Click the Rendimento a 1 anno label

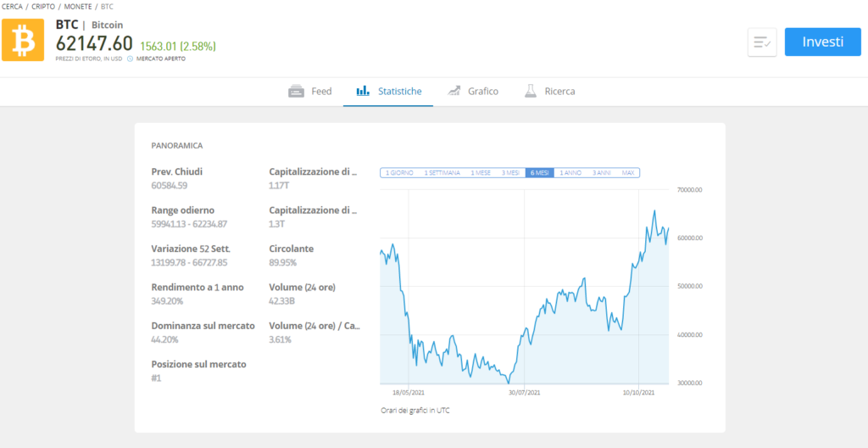coord(197,287)
